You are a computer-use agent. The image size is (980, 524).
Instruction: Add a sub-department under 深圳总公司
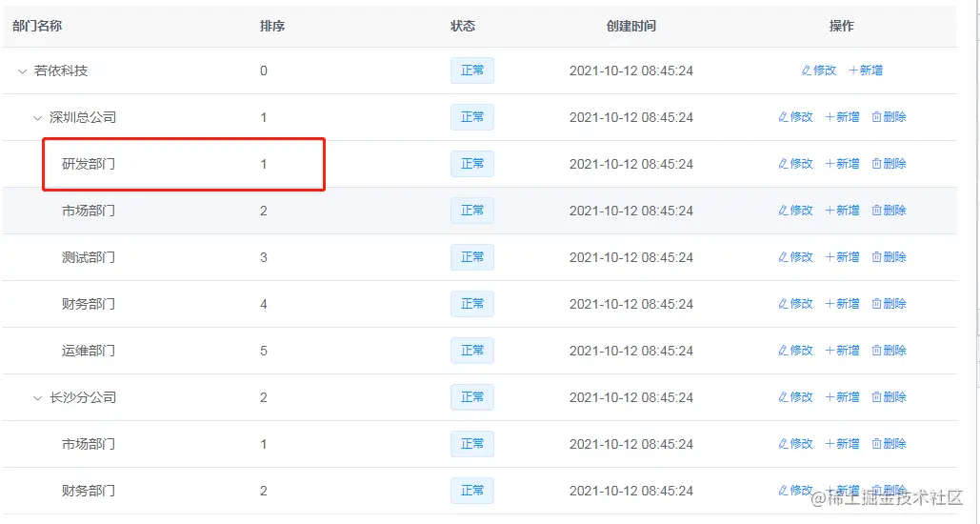click(x=843, y=117)
